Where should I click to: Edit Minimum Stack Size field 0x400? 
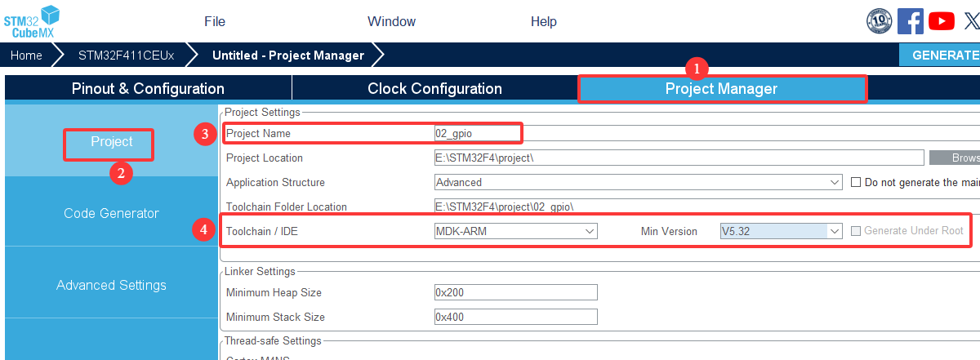(x=516, y=317)
